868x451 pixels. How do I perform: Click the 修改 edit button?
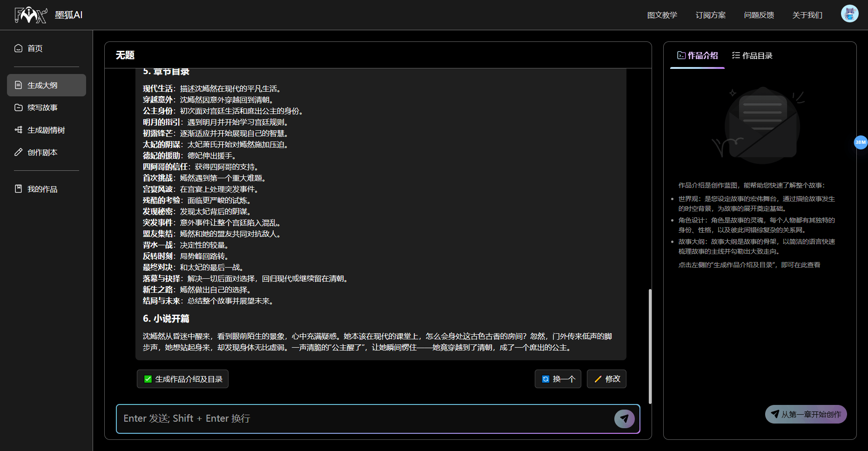(x=606, y=379)
